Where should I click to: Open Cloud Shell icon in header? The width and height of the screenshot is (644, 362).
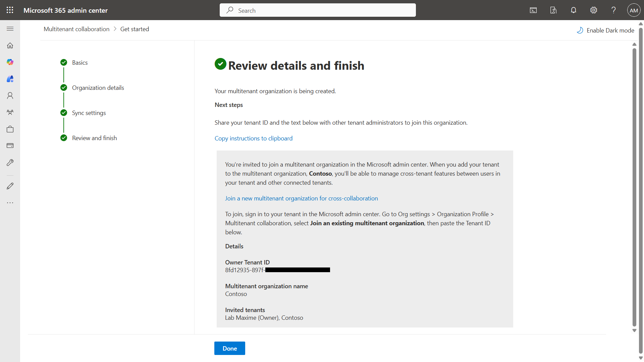pos(533,10)
